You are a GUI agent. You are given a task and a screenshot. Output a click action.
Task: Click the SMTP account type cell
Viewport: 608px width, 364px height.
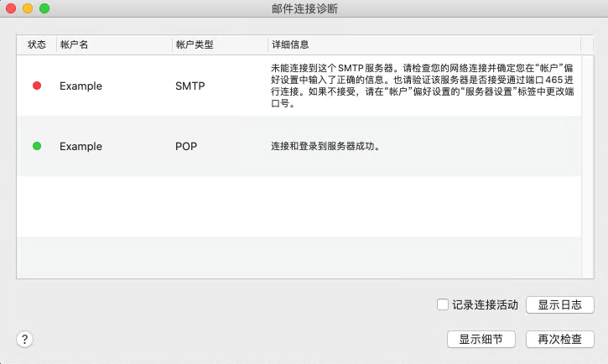(x=190, y=86)
